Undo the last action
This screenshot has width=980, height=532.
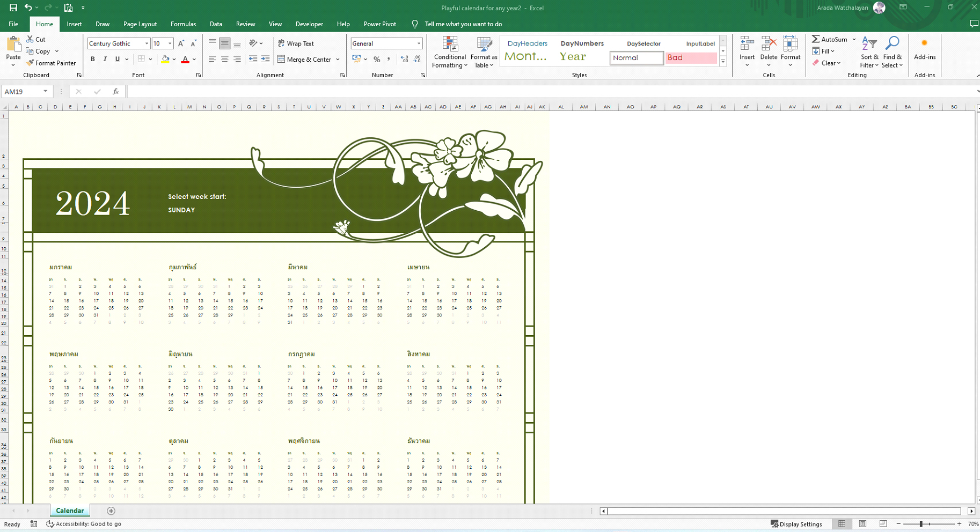[28, 8]
